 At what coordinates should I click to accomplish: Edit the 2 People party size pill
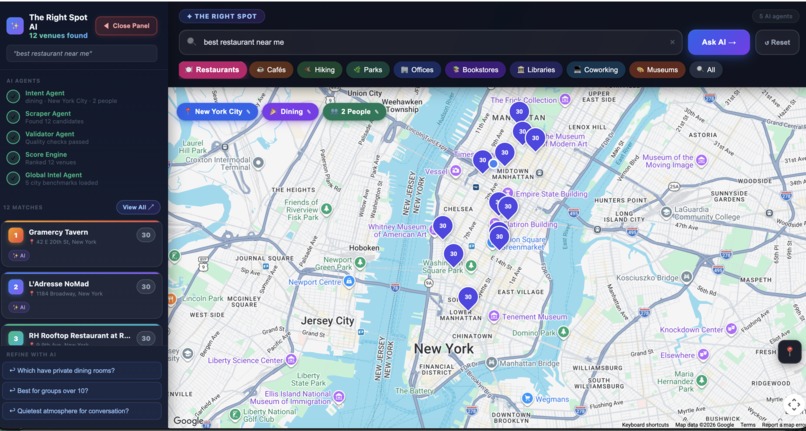click(x=354, y=112)
